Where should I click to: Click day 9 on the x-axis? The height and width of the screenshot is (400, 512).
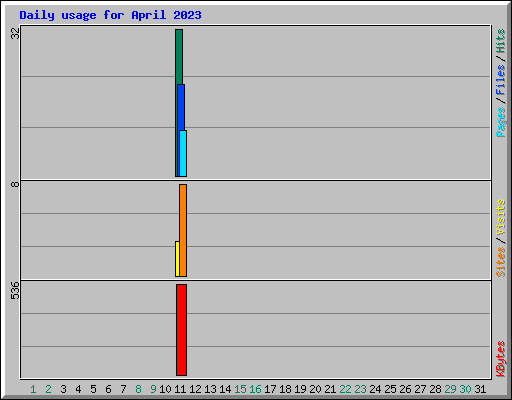coord(153,389)
